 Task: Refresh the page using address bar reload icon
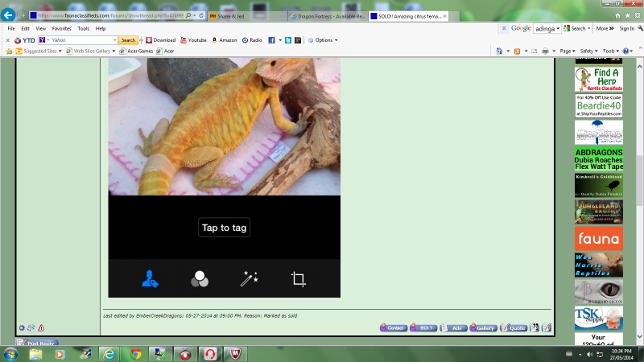click(x=201, y=15)
